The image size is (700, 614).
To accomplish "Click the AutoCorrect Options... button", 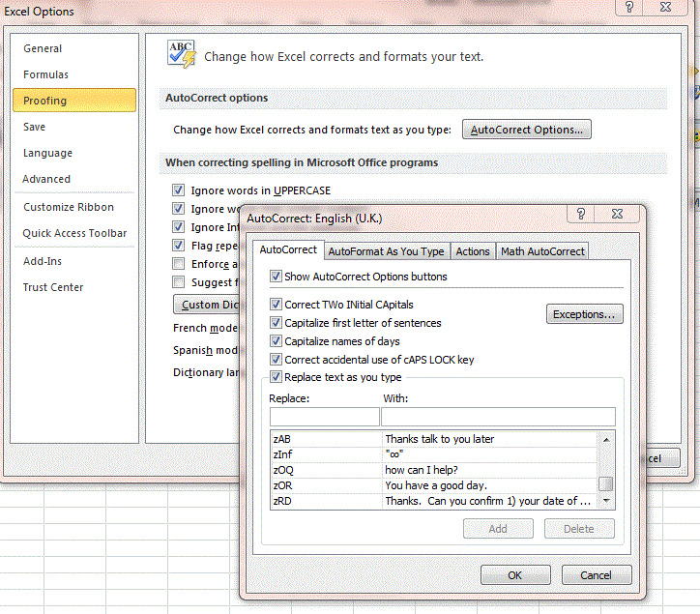I will pos(527,130).
